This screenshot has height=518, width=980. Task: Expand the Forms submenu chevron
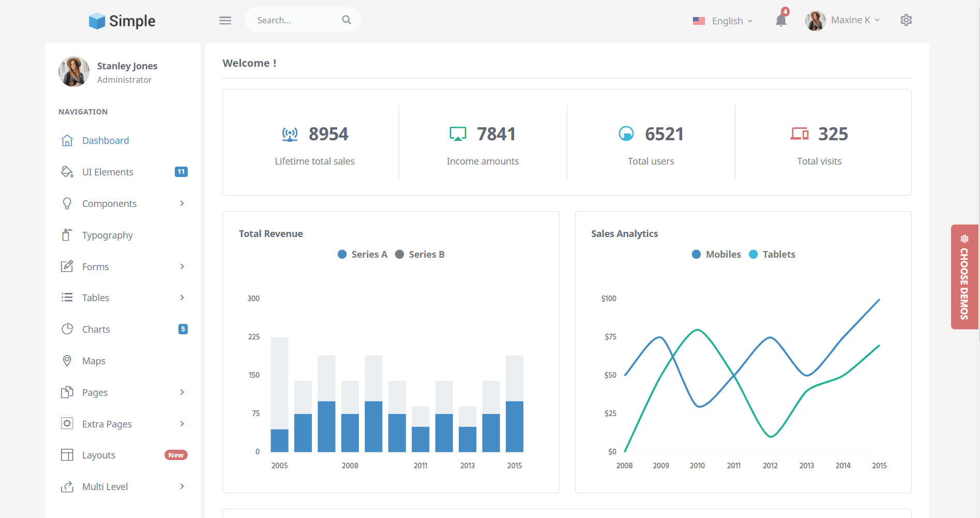coord(182,267)
